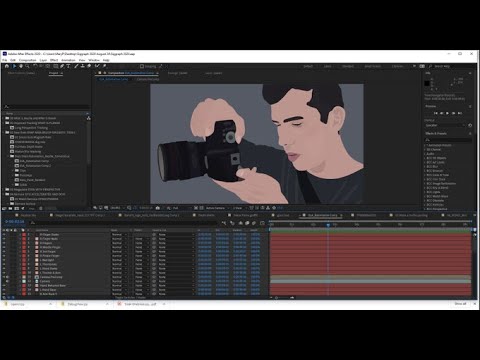Open the Active Camera view dropdown
480x360 pixels.
(x=217, y=208)
